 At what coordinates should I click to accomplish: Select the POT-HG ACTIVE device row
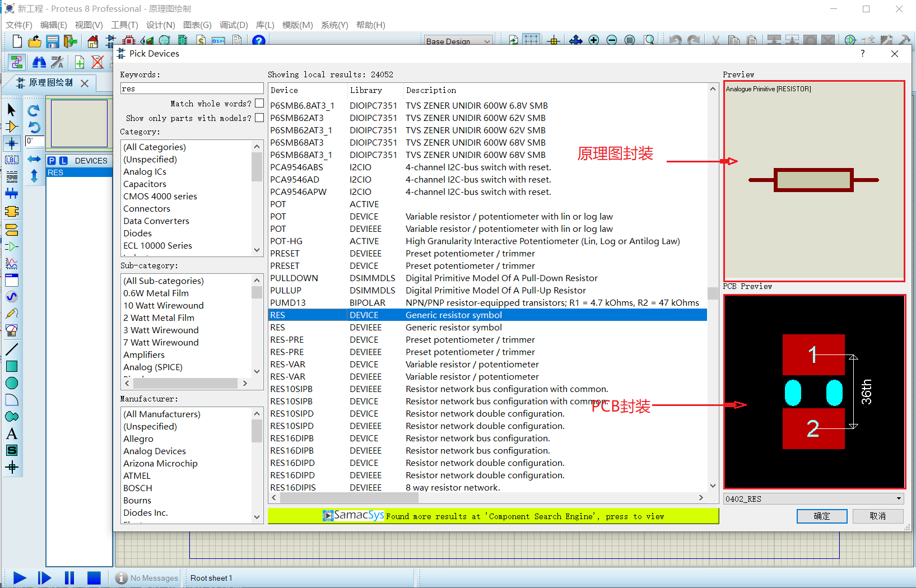[487, 241]
